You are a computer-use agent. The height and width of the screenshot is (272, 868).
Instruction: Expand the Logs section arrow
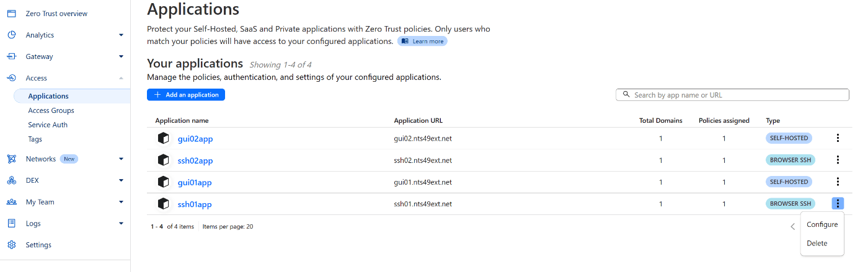tap(121, 224)
